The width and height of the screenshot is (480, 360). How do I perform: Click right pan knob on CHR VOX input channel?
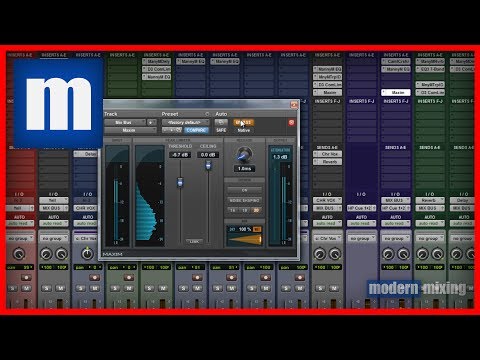(x=335, y=254)
